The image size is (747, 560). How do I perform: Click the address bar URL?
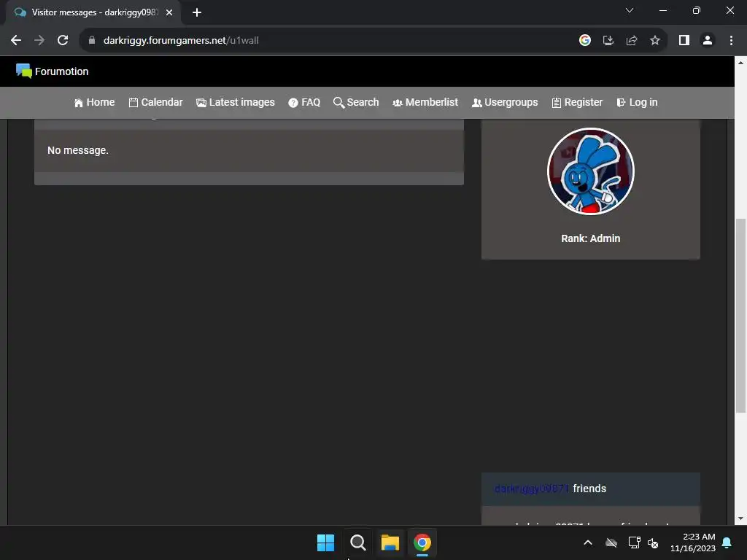pos(181,41)
